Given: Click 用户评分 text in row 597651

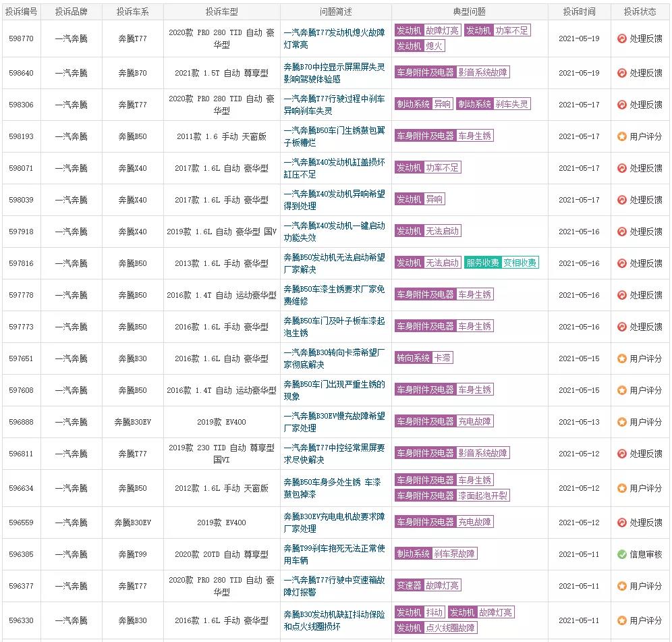Looking at the screenshot, I should 646,358.
